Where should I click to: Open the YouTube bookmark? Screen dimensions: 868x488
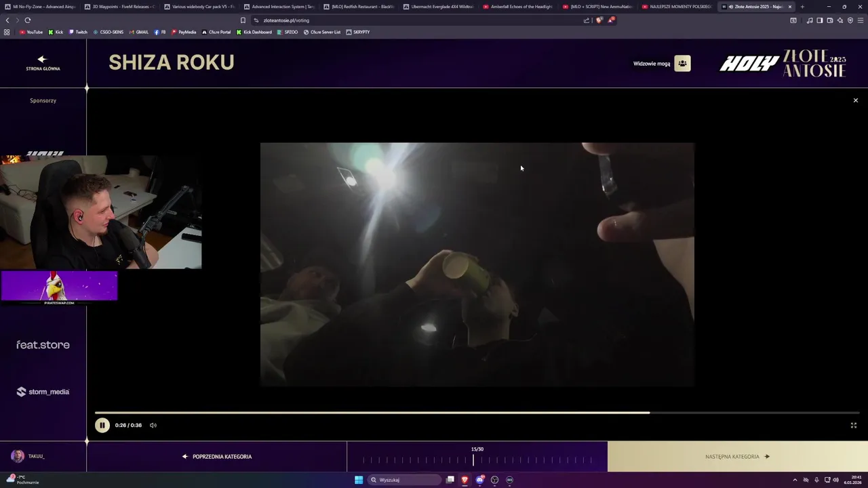[31, 32]
